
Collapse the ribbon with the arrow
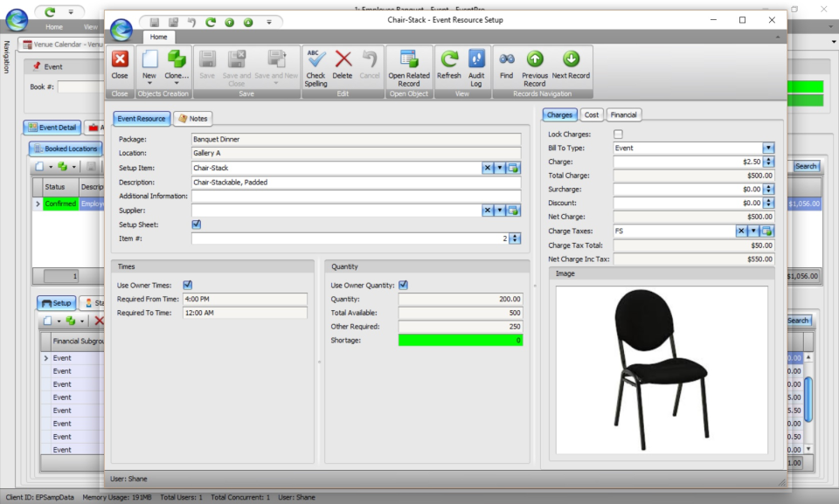778,37
